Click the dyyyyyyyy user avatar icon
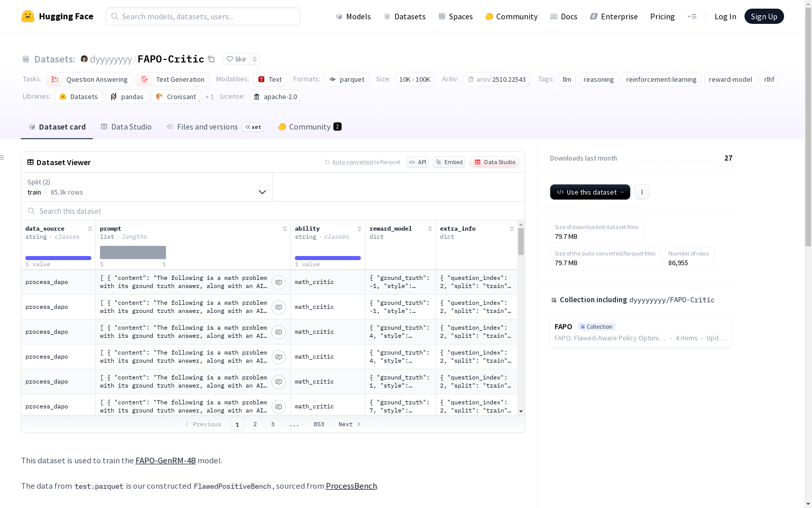Screen dimensions: 812x508 (84, 59)
